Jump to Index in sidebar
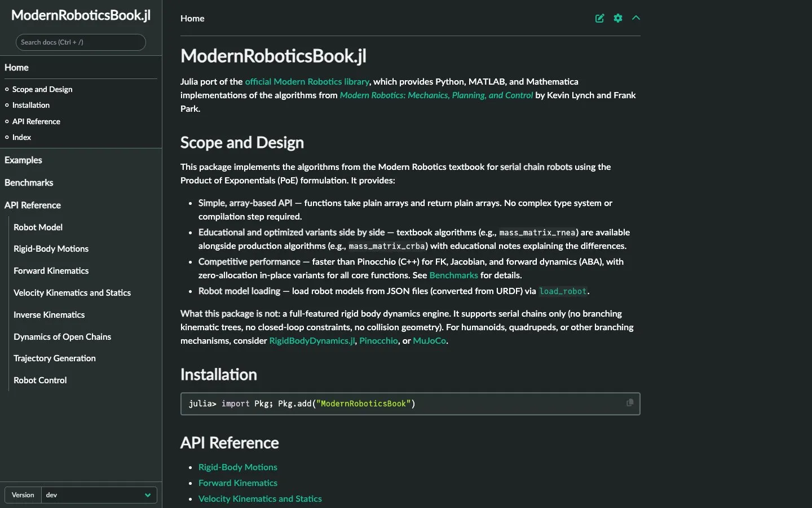Viewport: 812px width, 508px height. 21,137
